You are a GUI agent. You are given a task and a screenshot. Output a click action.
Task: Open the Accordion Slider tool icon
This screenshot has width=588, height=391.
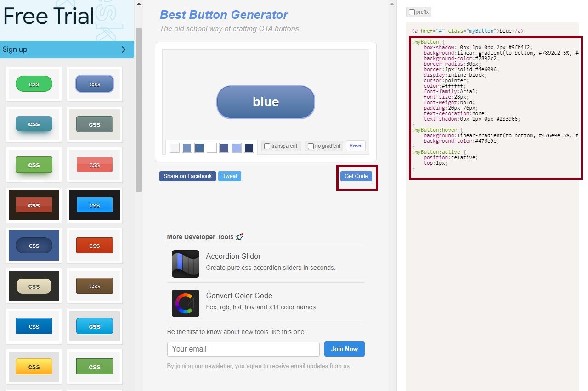[186, 264]
